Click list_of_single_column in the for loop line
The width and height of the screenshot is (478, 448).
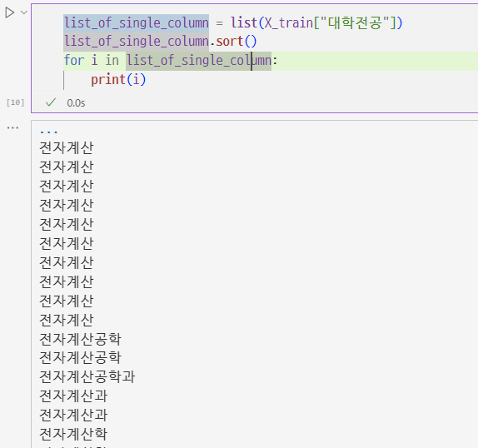click(x=199, y=60)
